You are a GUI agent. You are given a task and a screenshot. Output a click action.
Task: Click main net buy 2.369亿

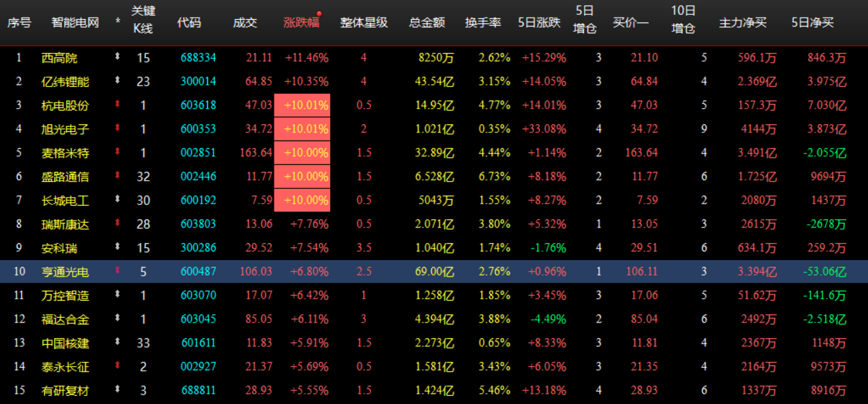coord(757,81)
